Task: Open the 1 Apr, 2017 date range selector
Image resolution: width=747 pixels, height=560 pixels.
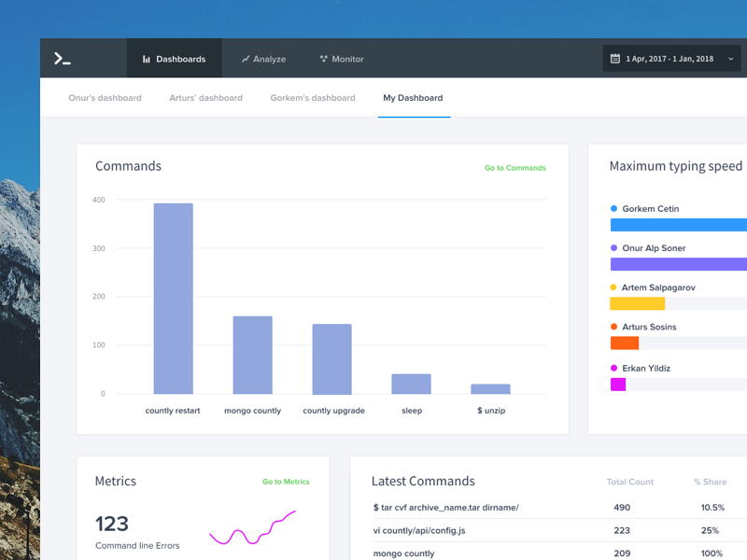Action: pos(669,59)
